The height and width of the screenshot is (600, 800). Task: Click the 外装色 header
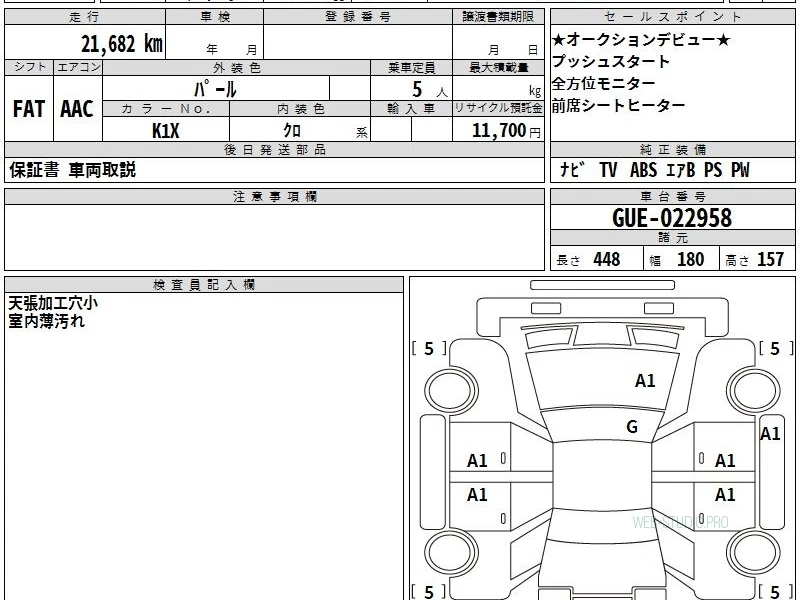coord(236,67)
